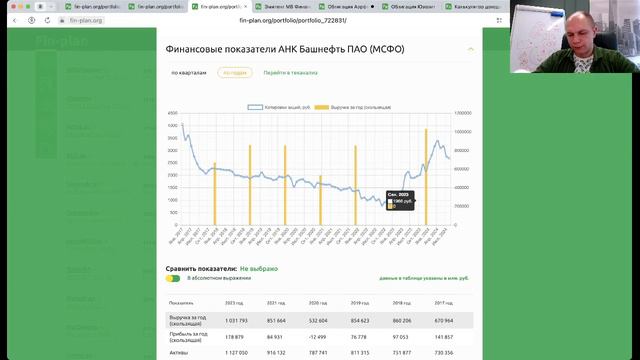Click the assets value 1 127 050
640x360 pixels.
[236, 353]
